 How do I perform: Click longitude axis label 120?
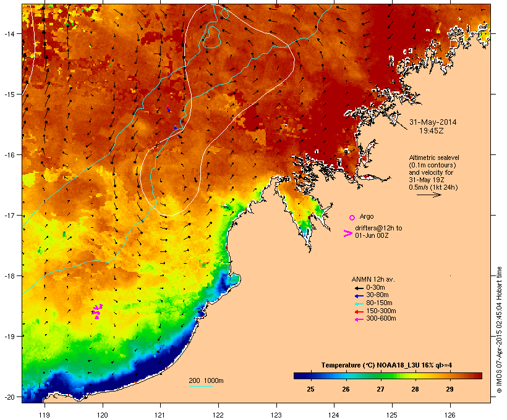[x=103, y=415]
